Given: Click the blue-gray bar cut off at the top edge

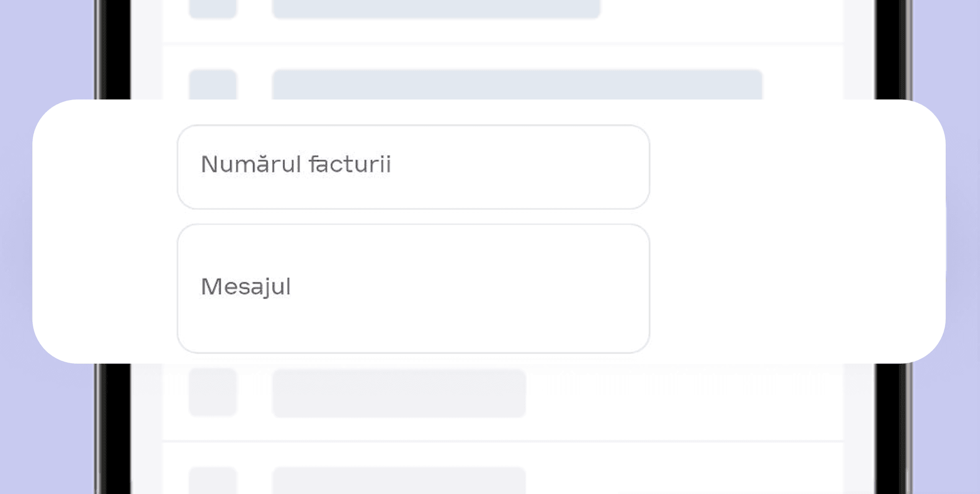Looking at the screenshot, I should [436, 9].
